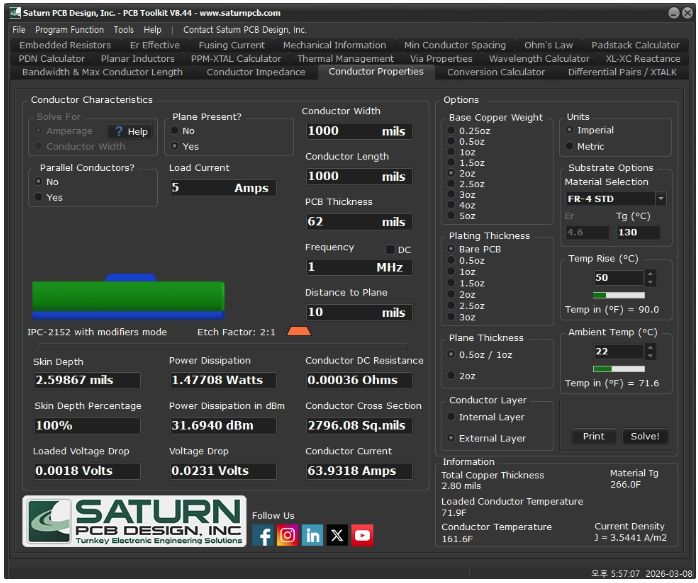Open Saturn PCB YouTube icon
This screenshot has width=698, height=583.
tap(362, 535)
